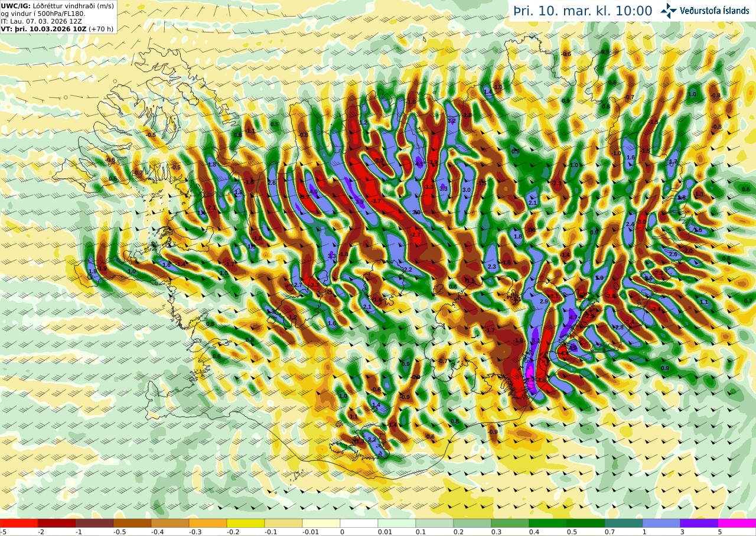Select the purple legend swatch (3 to 5)
Screen dimensions: 756x536
click(x=699, y=523)
